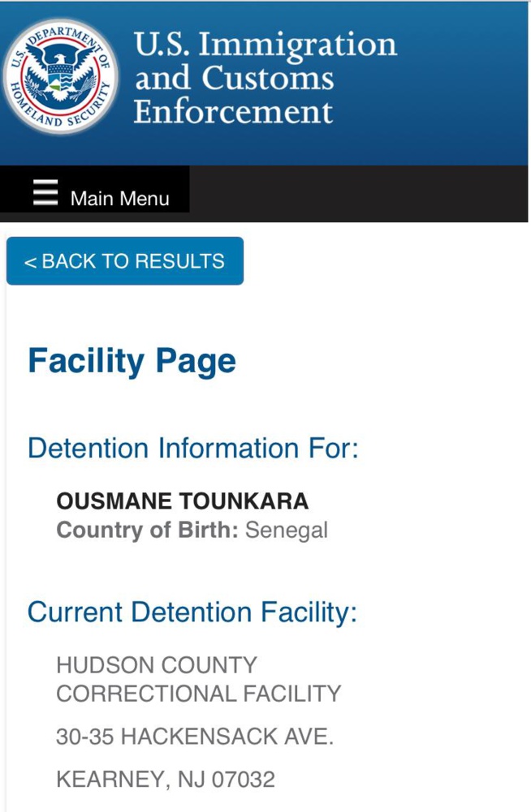
Task: Select the 30-35 Hackensack Ave. street address
Action: [194, 737]
